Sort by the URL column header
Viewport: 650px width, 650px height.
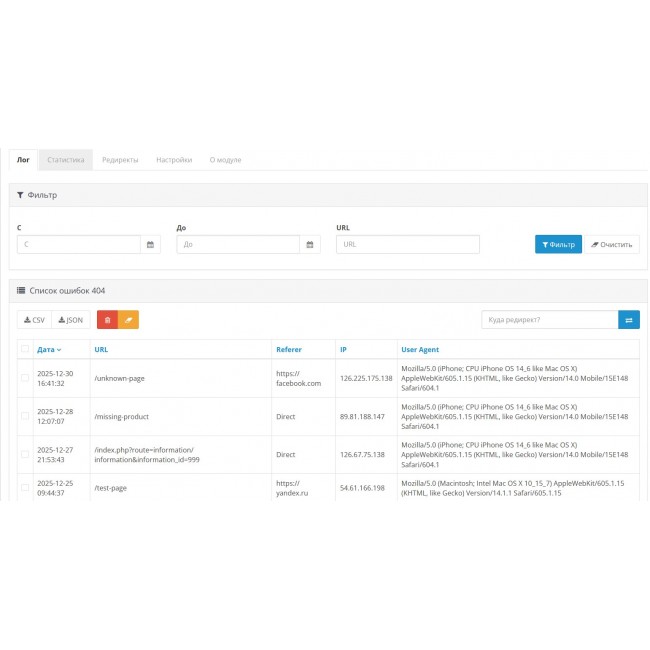101,350
